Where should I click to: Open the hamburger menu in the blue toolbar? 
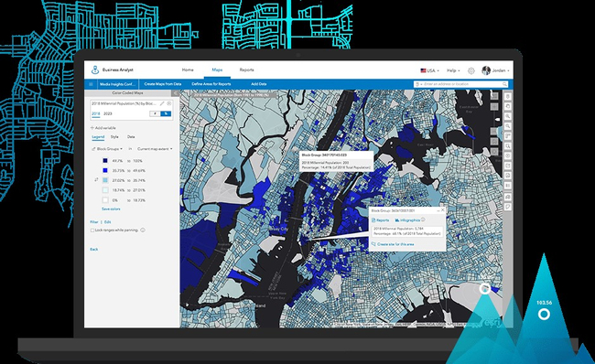click(91, 84)
